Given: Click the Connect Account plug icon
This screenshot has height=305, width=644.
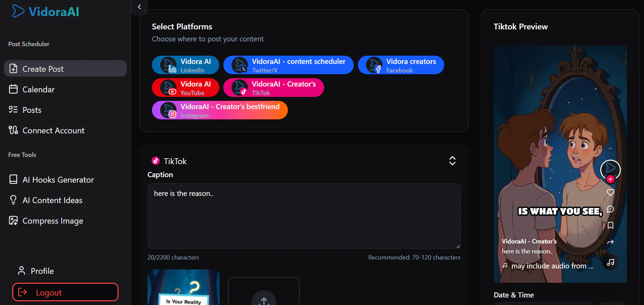Looking at the screenshot, I should 13,130.
